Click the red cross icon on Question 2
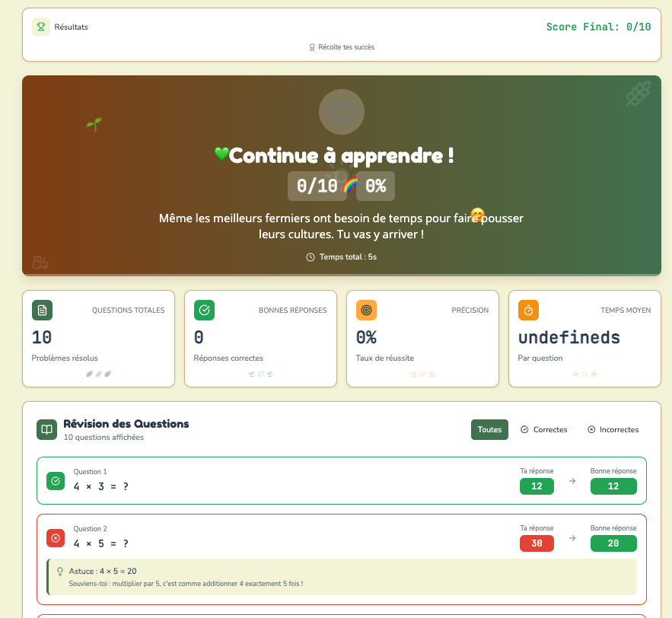Screen dimensions: 672x618 coord(56,538)
